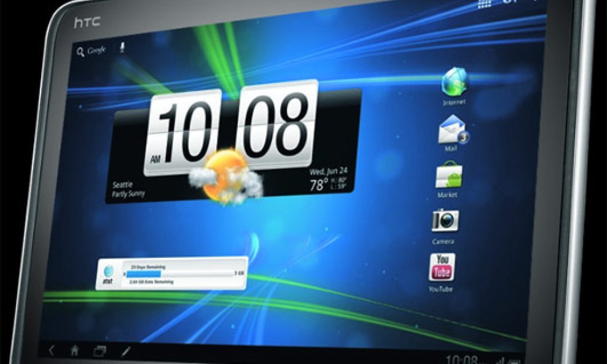This screenshot has height=364, width=607.
Task: Launch the YouTube app icon
Action: (x=442, y=267)
